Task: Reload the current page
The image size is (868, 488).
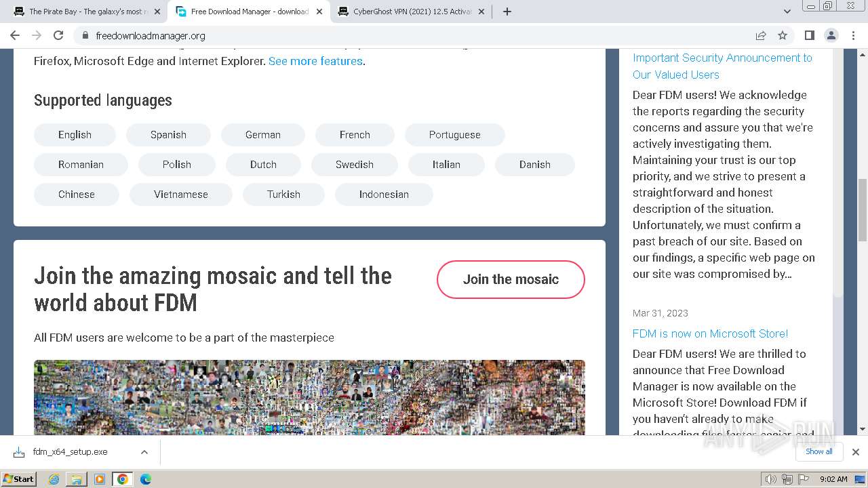Action: point(58,35)
